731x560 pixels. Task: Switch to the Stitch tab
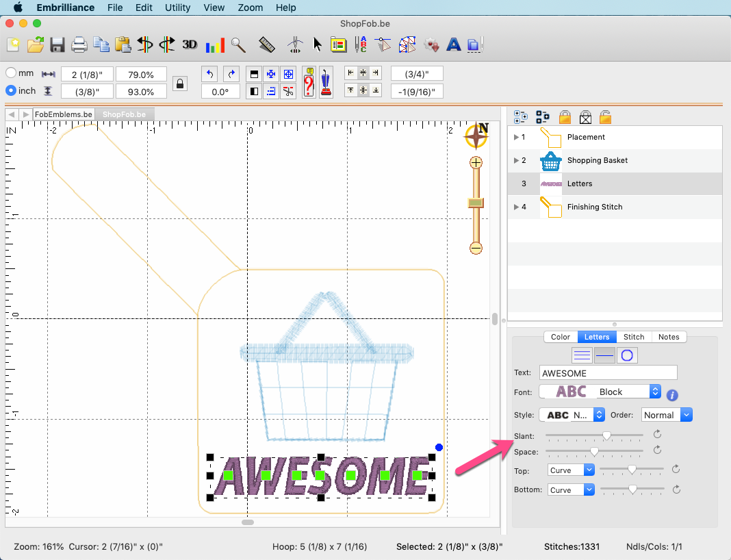(633, 337)
